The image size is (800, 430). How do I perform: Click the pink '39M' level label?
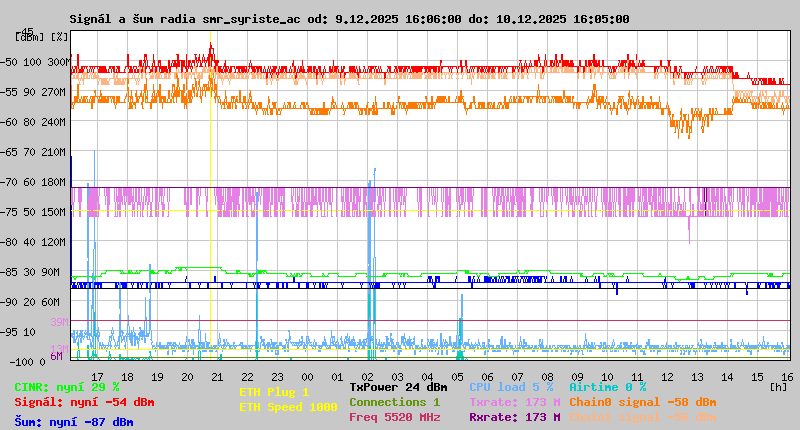pyautogui.click(x=59, y=322)
